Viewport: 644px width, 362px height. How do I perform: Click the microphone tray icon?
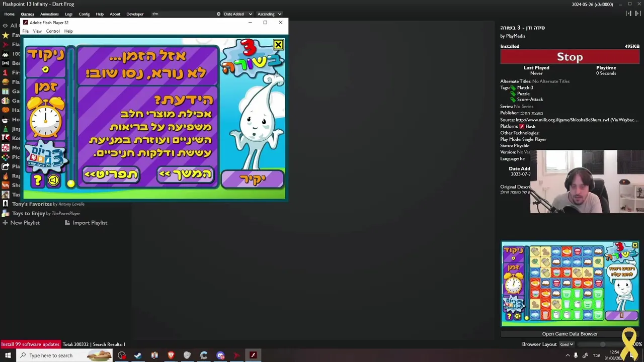(576, 355)
